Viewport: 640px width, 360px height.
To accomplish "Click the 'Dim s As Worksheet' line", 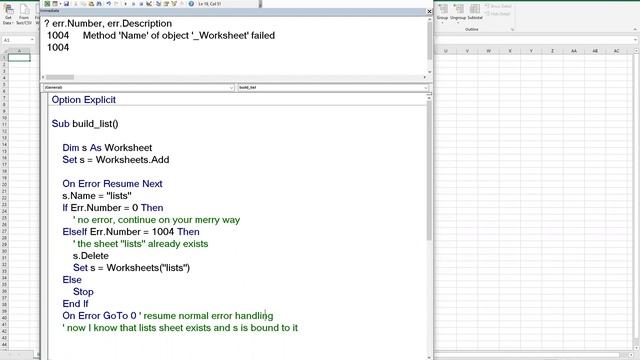I will [x=107, y=148].
